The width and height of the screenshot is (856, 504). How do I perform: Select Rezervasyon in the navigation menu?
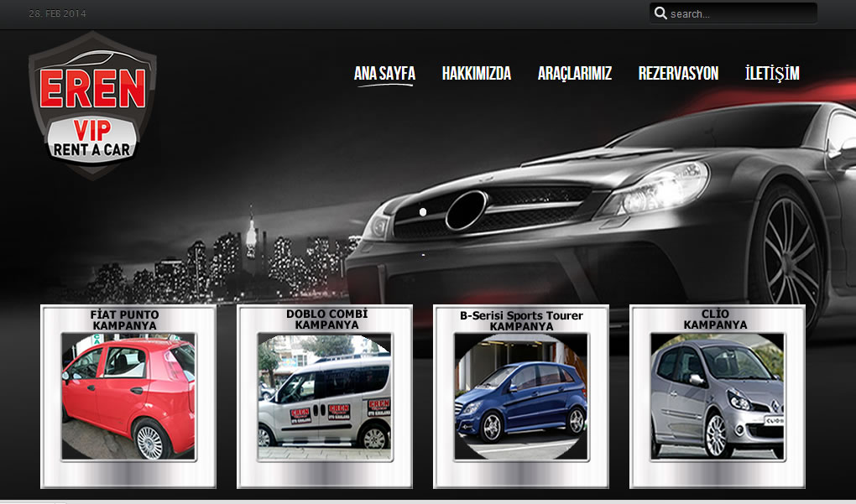click(679, 74)
